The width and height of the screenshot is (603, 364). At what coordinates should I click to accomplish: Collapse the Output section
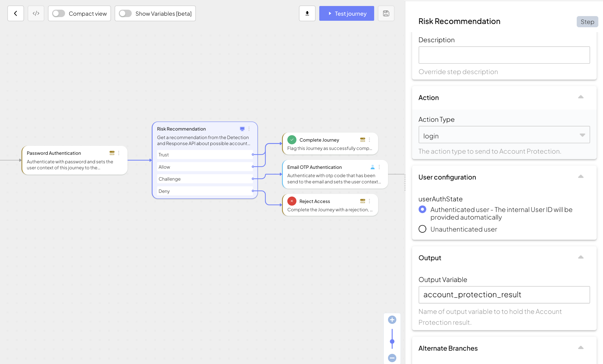[x=581, y=257]
